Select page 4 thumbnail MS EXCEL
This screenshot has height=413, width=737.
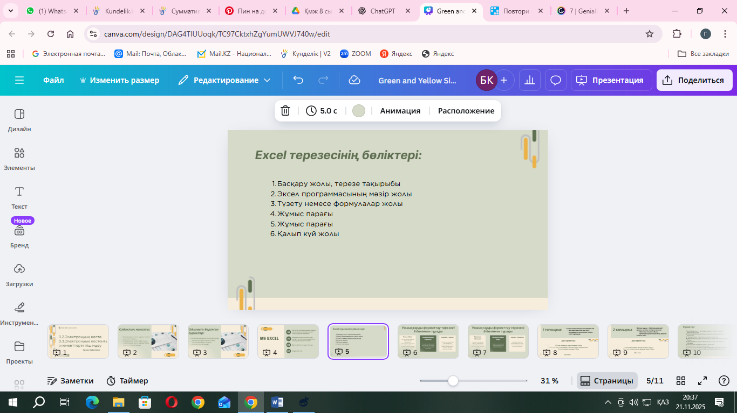point(288,342)
